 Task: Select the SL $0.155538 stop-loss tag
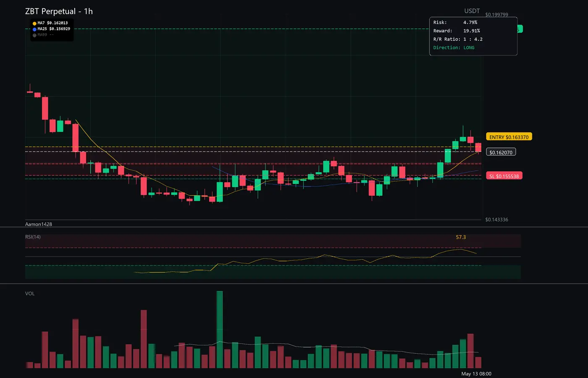tap(504, 176)
